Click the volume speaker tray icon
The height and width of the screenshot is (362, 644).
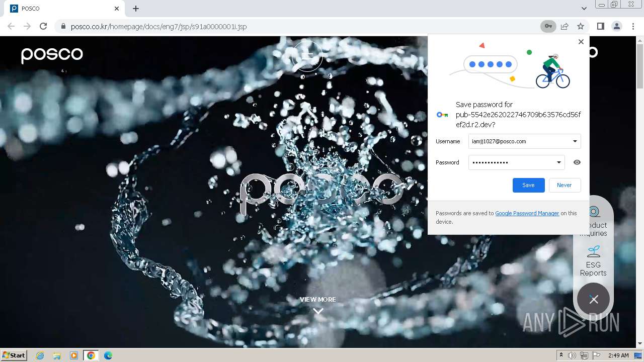[572, 355]
